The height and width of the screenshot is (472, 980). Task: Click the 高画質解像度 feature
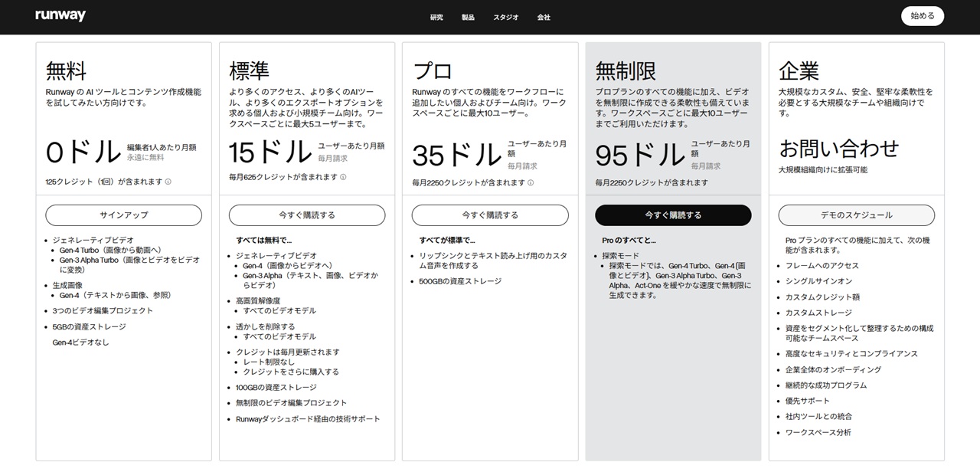tap(258, 301)
